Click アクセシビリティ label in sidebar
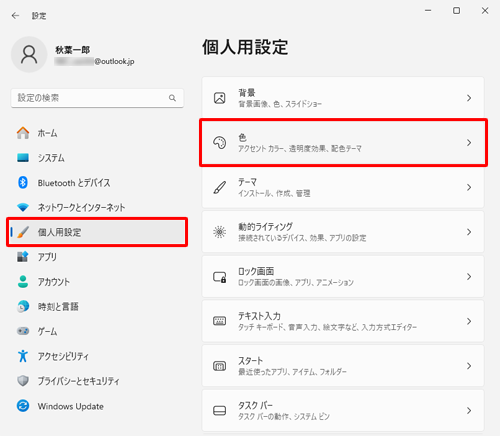500x436 pixels. (x=63, y=356)
